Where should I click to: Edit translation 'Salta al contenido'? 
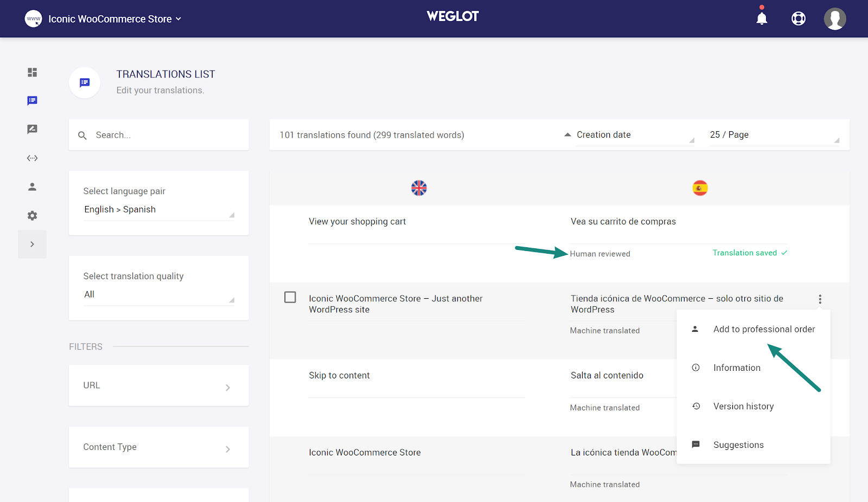(x=607, y=376)
